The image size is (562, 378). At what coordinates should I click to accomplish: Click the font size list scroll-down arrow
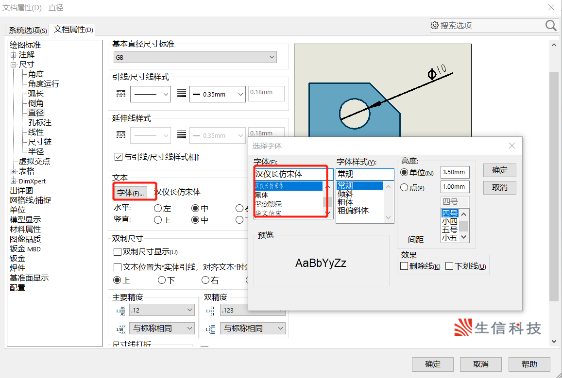tap(463, 237)
